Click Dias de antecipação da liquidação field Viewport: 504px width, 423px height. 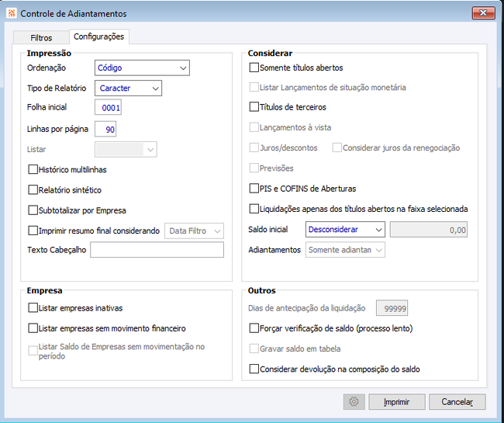[x=392, y=308]
